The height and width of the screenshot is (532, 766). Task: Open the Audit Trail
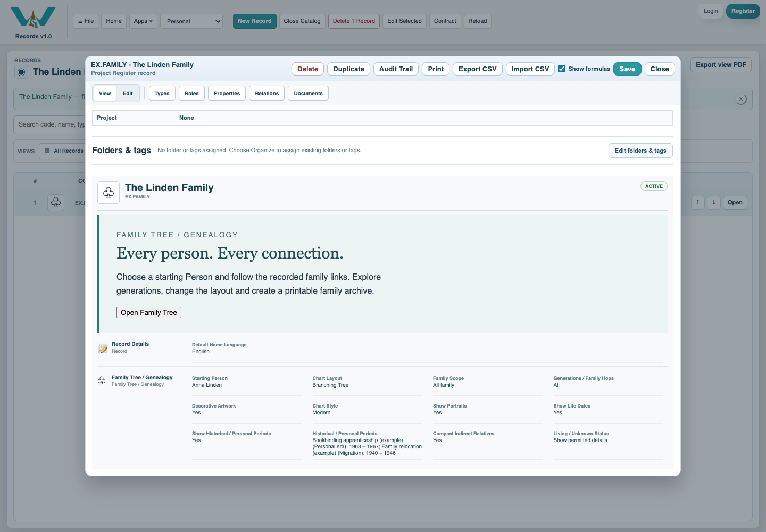coord(396,69)
